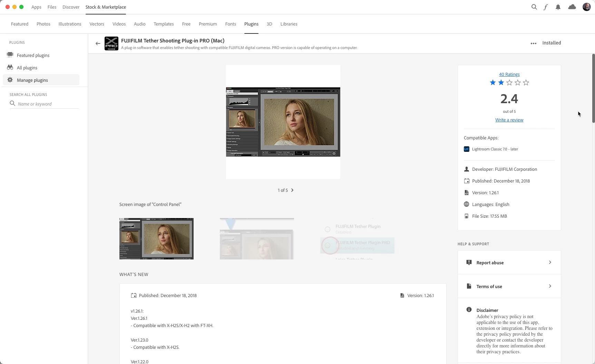
Task: Expand Terms of use chevron arrow
Action: [550, 286]
